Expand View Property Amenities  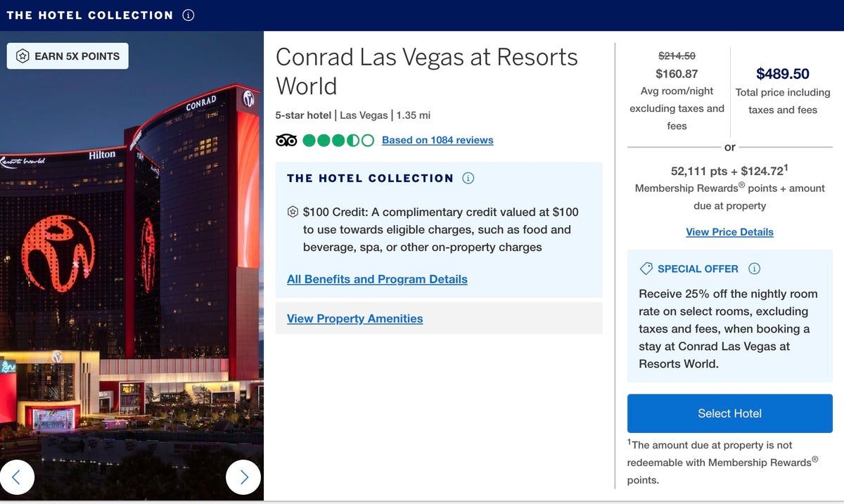pos(354,318)
